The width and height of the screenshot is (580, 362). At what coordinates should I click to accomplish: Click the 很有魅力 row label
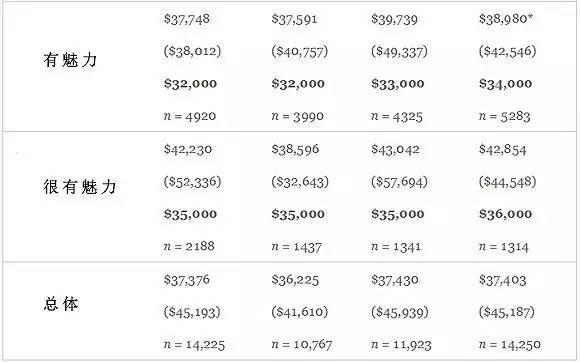[80, 187]
